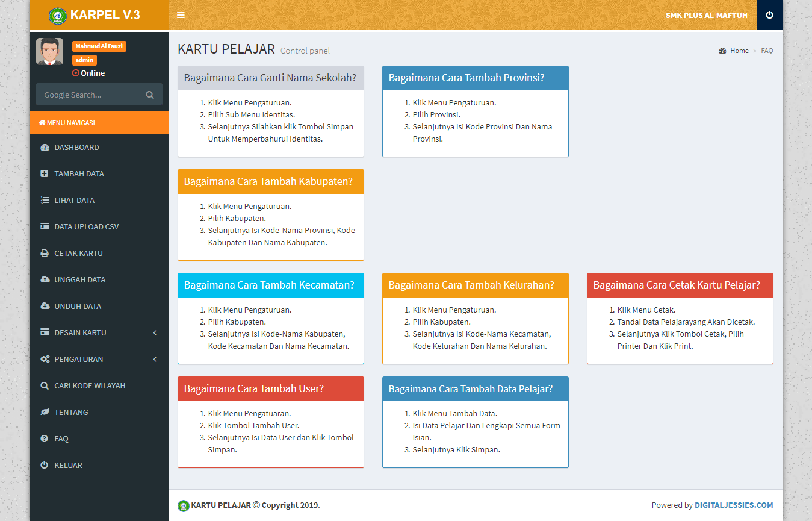The height and width of the screenshot is (521, 812).
Task: Open the Lihat Data menu item
Action: 74,201
